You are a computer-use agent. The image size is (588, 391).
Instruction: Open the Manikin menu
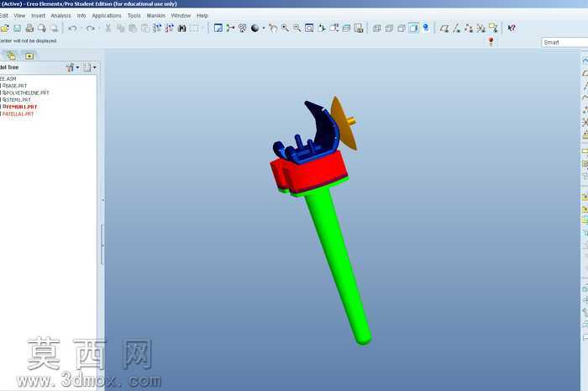(x=155, y=16)
